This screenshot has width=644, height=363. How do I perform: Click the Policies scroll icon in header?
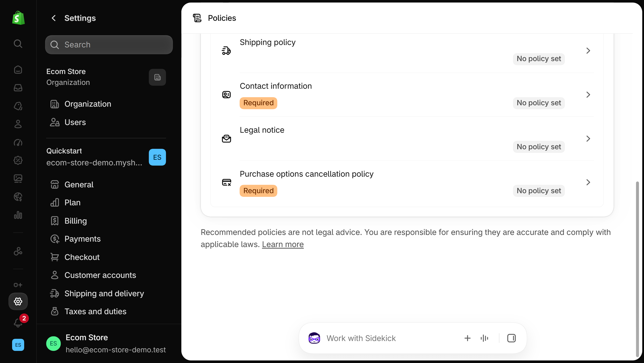coord(197,18)
